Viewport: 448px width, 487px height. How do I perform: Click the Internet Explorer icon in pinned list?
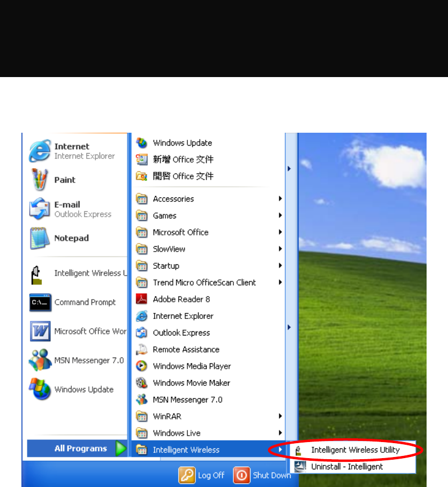40,151
